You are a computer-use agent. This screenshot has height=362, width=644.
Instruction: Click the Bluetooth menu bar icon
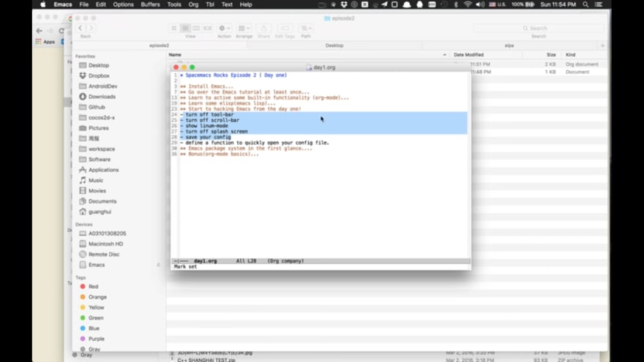click(456, 4)
